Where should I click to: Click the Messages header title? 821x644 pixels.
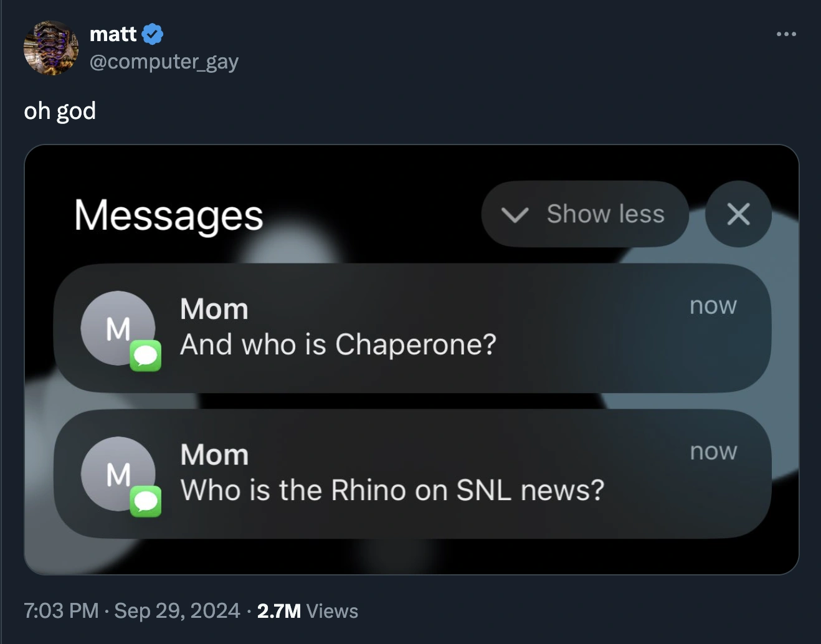click(169, 215)
